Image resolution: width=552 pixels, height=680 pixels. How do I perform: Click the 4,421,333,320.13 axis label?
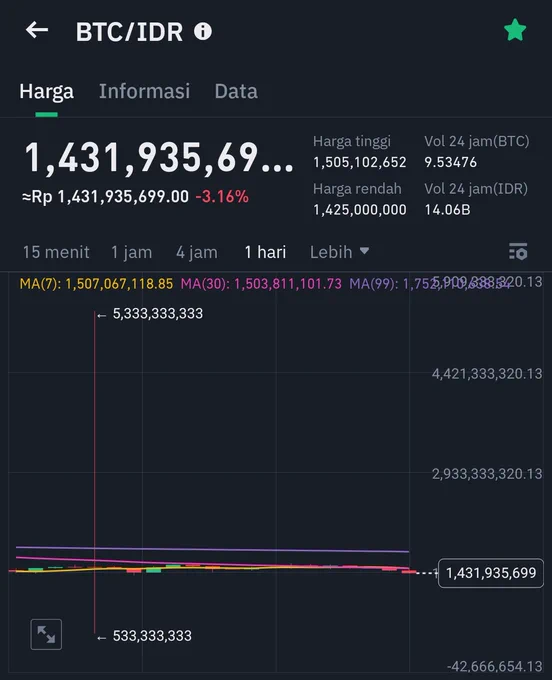coord(487,373)
